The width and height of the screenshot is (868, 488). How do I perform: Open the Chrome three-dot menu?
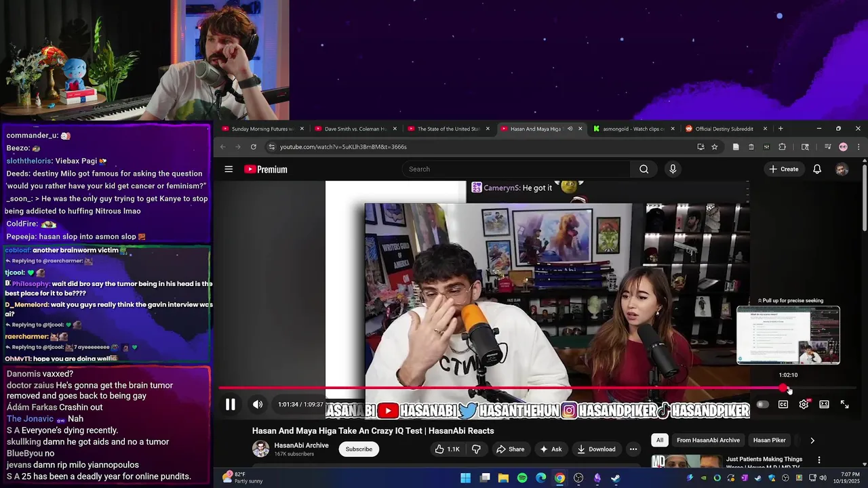(858, 147)
